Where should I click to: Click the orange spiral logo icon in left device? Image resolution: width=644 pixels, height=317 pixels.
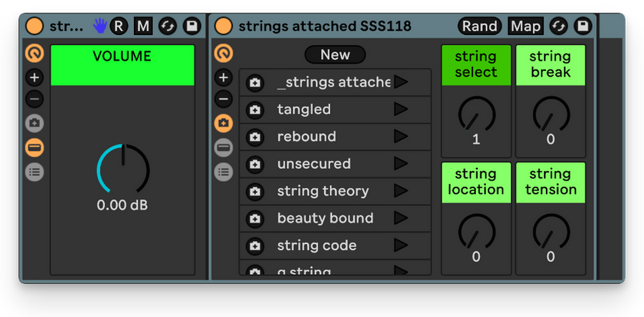pos(34,54)
